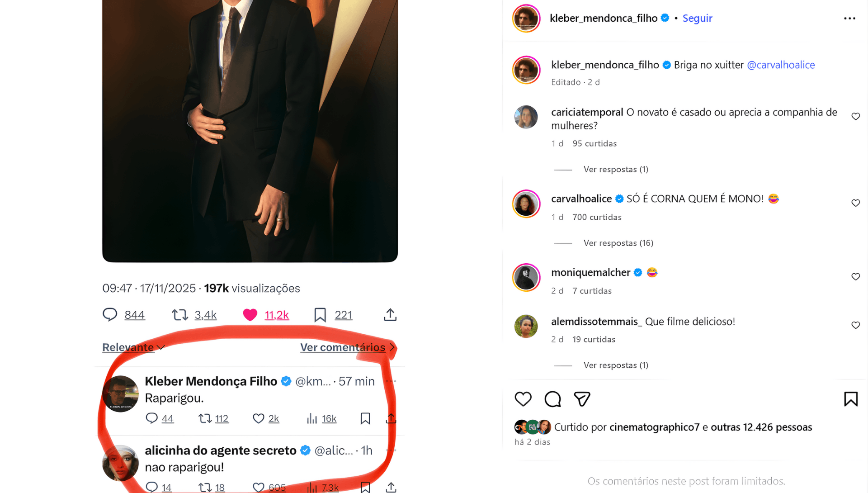This screenshot has height=493, width=868.
Task: Open the three-dot post options menu
Action: [x=849, y=18]
